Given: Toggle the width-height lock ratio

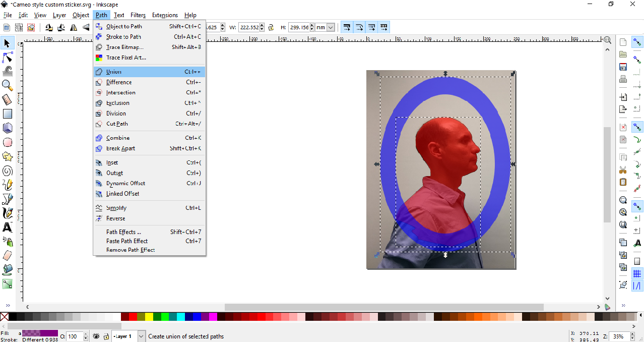Looking at the screenshot, I should (271, 28).
